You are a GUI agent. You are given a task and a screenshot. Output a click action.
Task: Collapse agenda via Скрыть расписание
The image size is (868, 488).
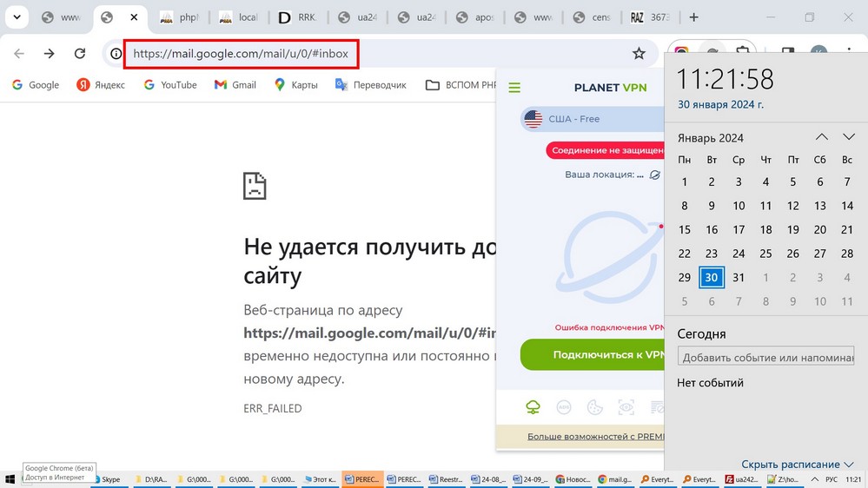pyautogui.click(x=797, y=465)
